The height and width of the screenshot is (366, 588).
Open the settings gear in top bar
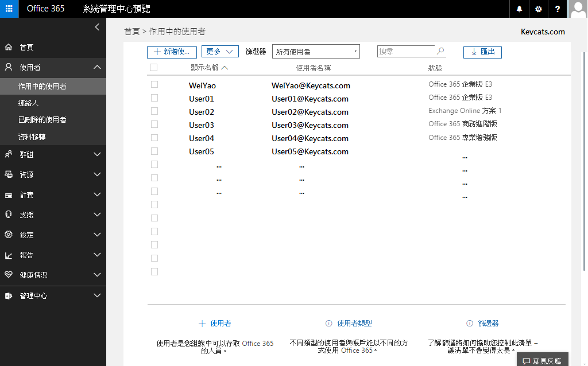539,9
